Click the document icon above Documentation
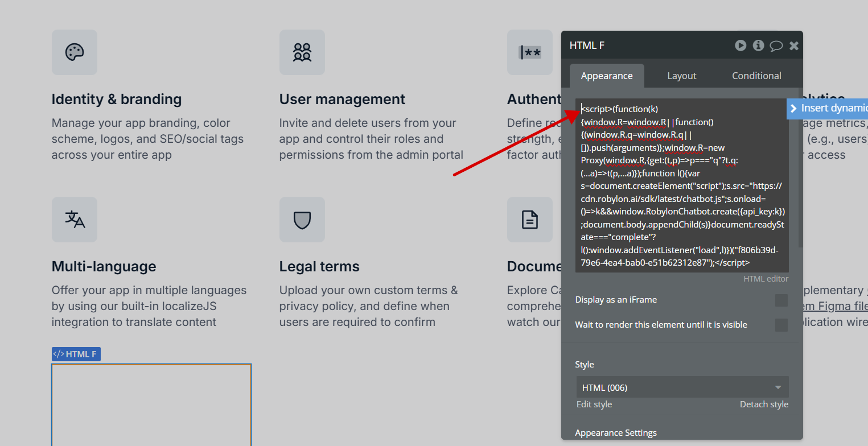 pos(529,220)
